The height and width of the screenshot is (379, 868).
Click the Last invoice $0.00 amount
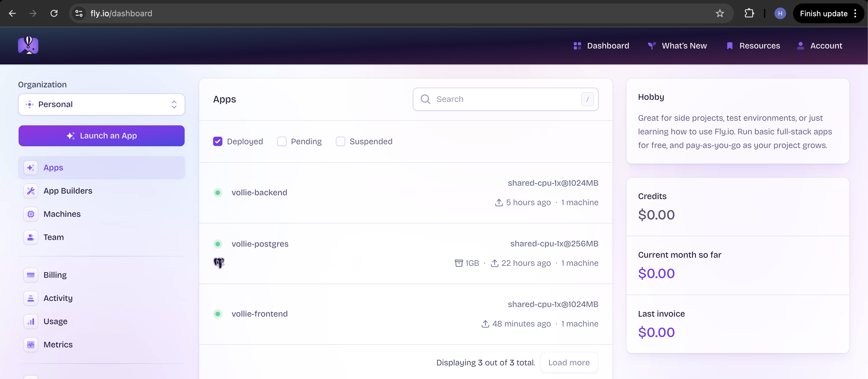tap(656, 333)
